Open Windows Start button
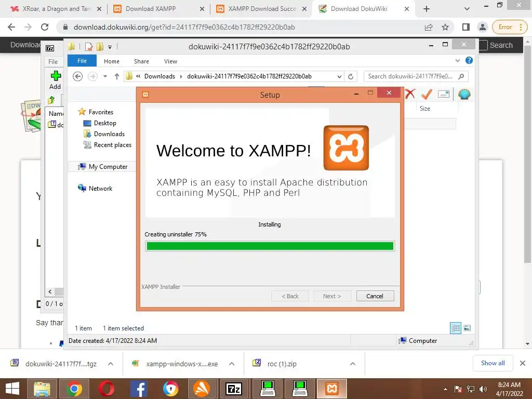This screenshot has height=399, width=532. (x=12, y=389)
